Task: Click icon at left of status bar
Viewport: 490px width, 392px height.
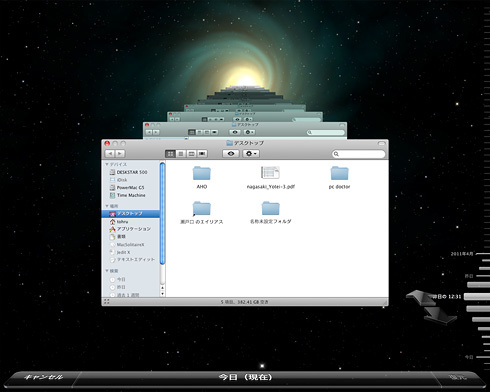Action: click(107, 302)
